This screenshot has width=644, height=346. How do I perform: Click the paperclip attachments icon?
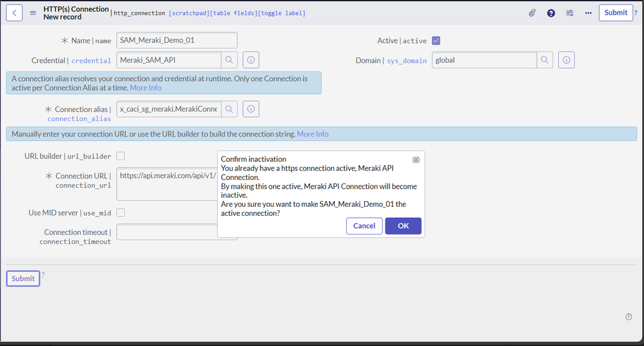(532, 13)
